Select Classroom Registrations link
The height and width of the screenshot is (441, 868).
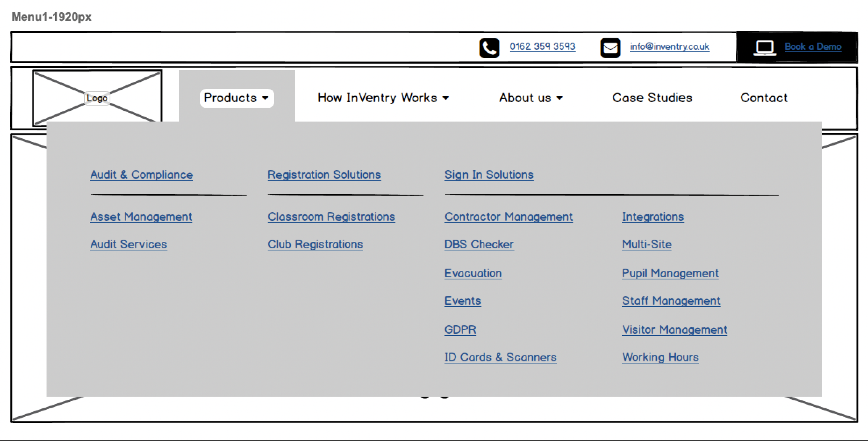(331, 217)
